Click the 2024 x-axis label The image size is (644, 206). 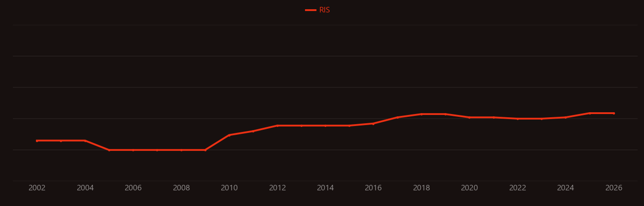tap(566, 188)
